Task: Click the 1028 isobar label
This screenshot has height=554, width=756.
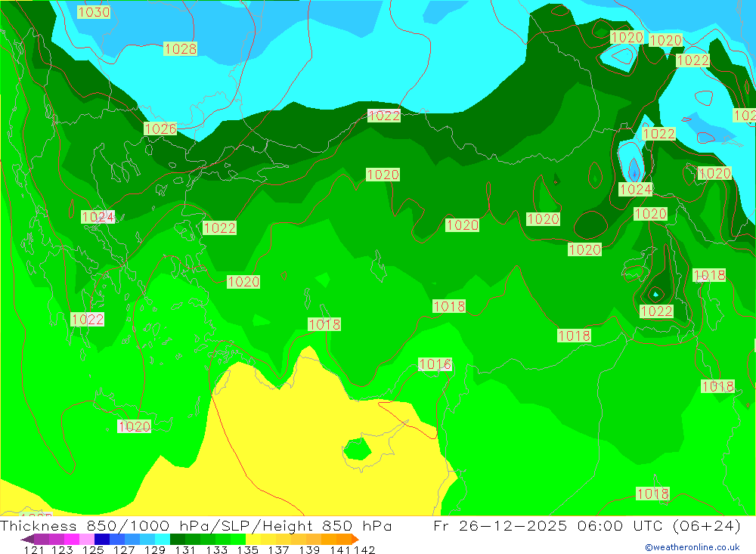Action: point(181,48)
